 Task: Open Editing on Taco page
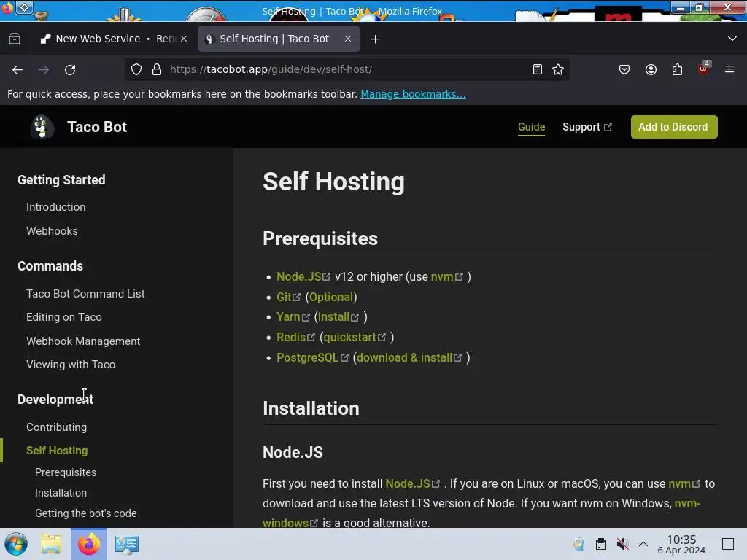64,317
